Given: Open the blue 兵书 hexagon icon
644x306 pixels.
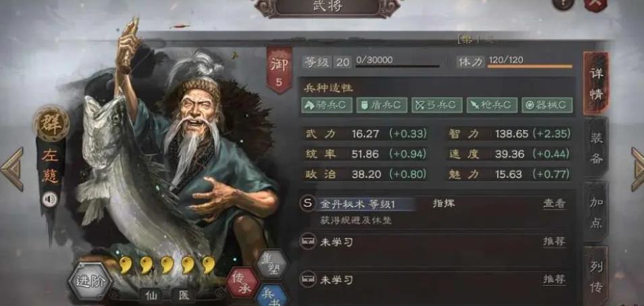Looking at the screenshot, I should click(271, 296).
